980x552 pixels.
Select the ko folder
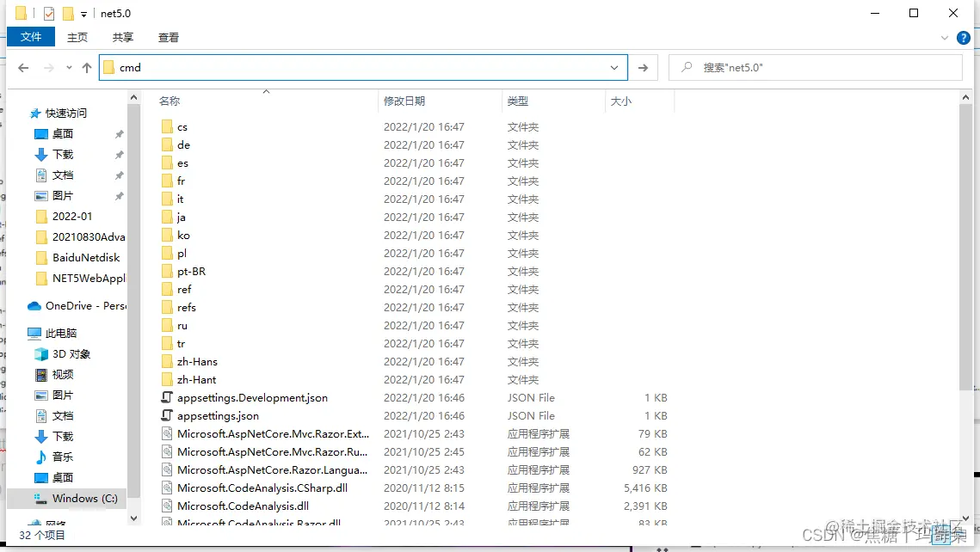point(183,235)
